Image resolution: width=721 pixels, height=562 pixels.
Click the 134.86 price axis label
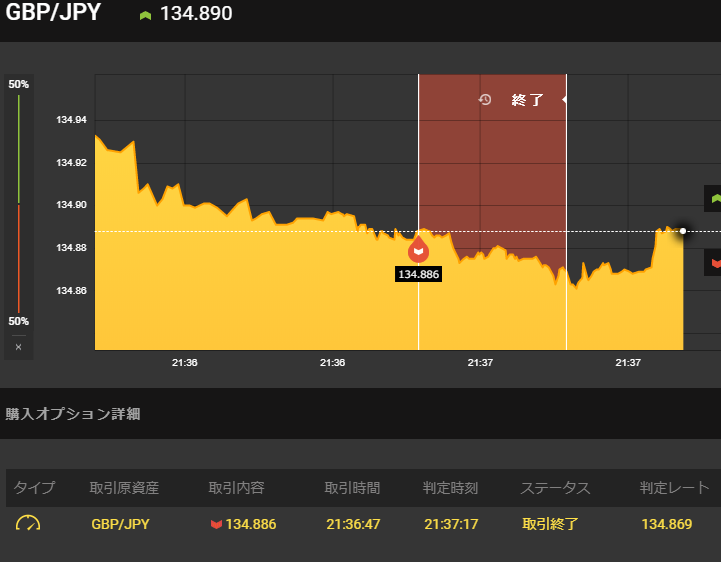tap(71, 290)
